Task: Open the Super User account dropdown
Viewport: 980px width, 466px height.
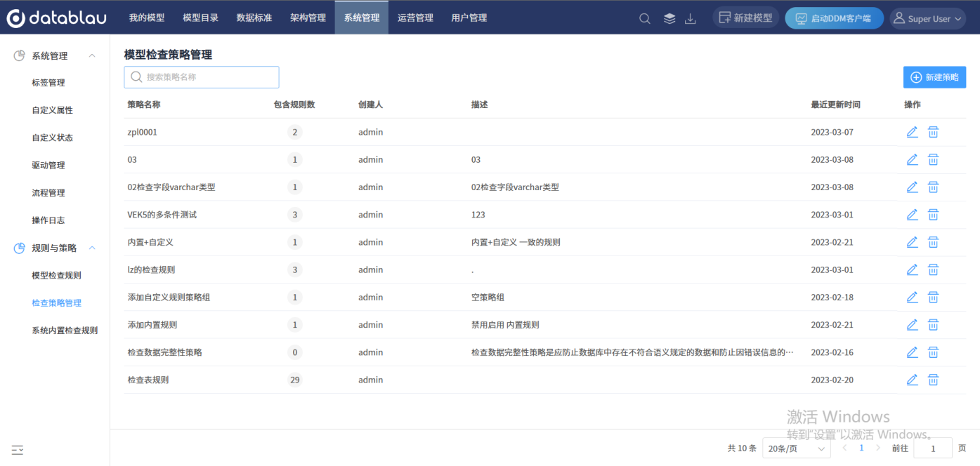Action: pos(928,18)
